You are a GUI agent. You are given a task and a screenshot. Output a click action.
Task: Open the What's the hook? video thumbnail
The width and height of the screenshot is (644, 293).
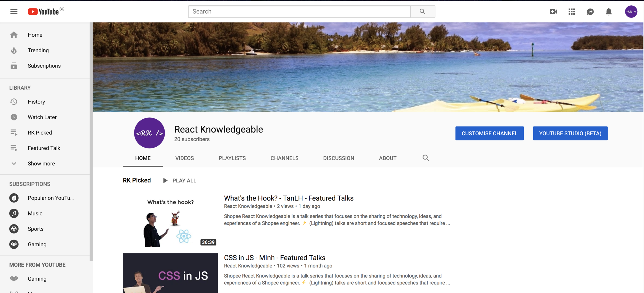(x=170, y=220)
